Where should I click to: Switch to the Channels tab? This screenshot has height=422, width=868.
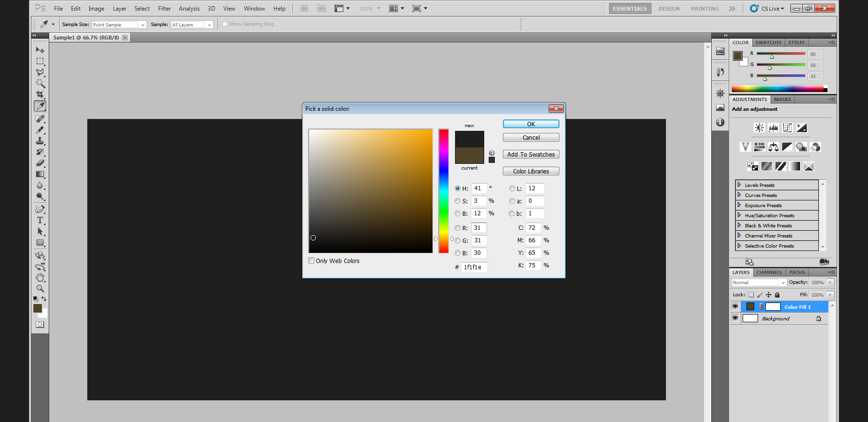[x=769, y=272]
